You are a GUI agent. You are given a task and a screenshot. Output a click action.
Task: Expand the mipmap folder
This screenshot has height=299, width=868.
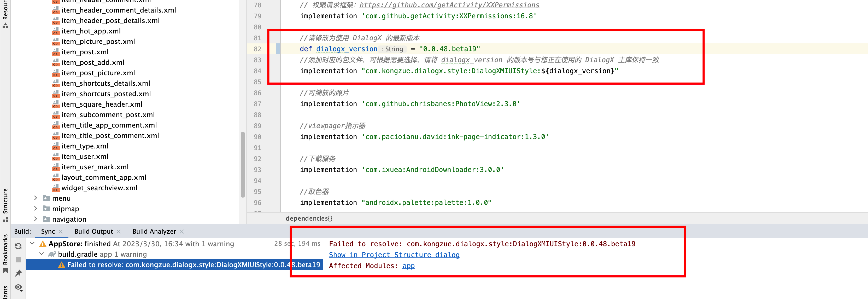click(36, 209)
